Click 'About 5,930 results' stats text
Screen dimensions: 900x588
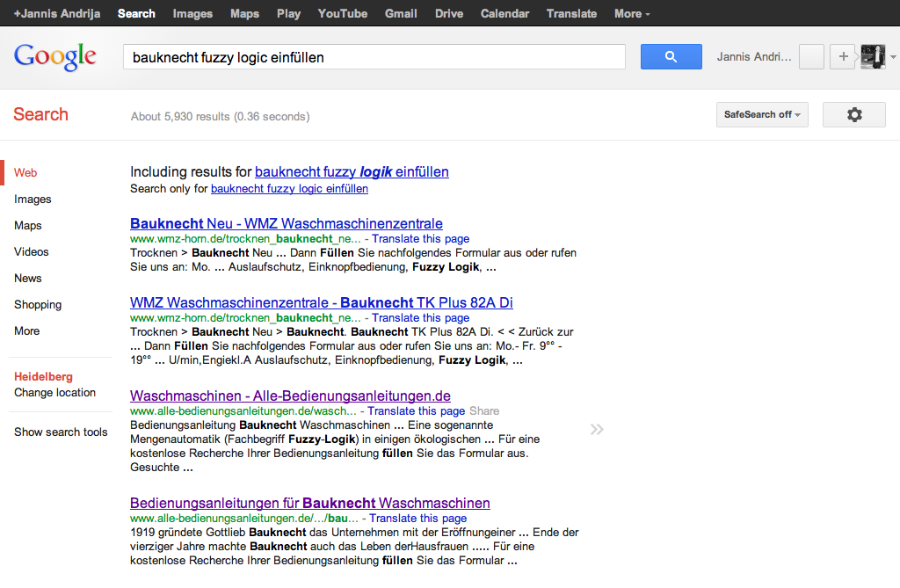[221, 117]
